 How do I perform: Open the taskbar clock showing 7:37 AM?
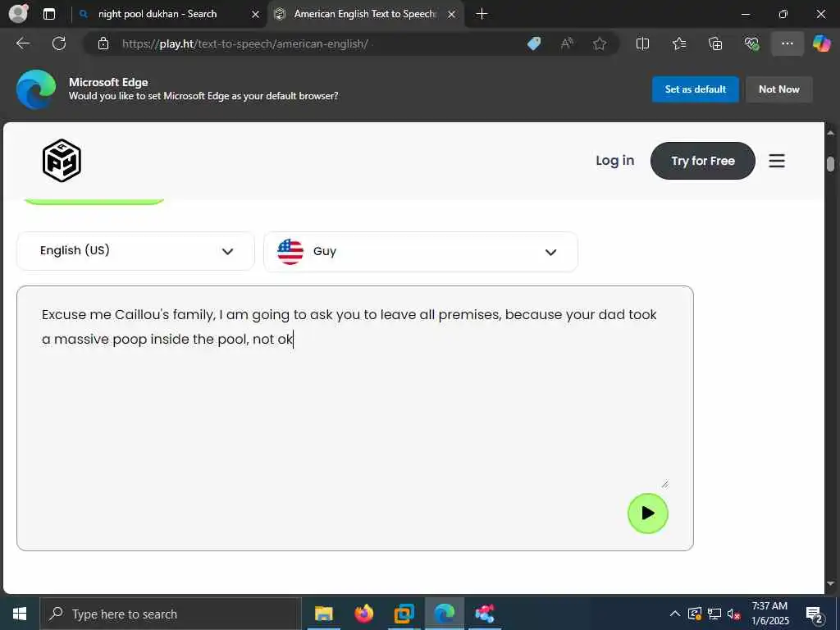[769, 614]
